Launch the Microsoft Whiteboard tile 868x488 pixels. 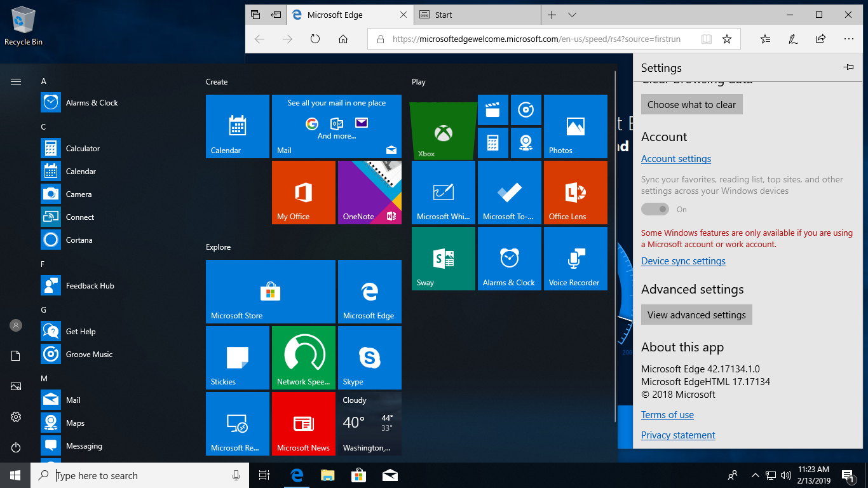pos(444,193)
